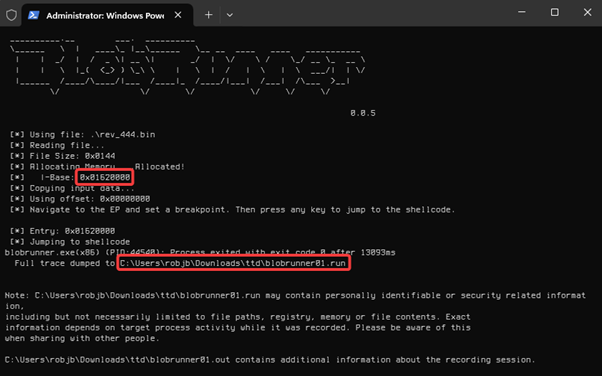Click the version number 0.0.5
This screenshot has height=376, width=602.
[x=362, y=113]
